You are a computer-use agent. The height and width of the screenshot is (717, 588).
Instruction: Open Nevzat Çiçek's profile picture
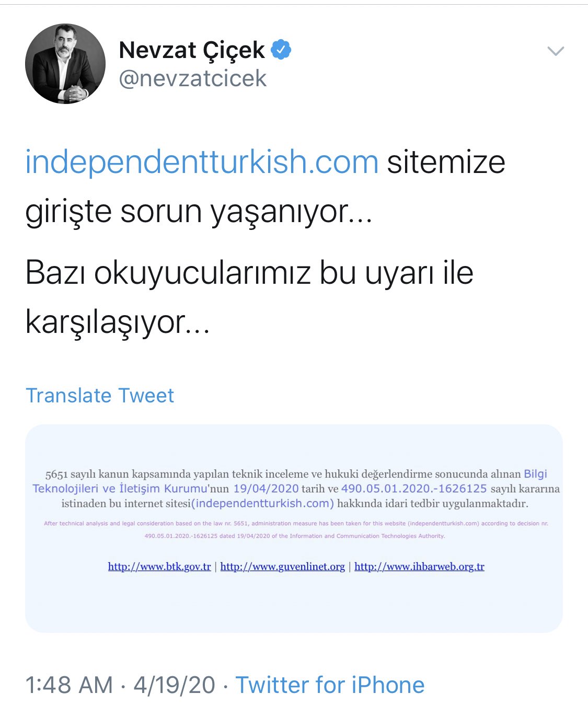point(65,64)
